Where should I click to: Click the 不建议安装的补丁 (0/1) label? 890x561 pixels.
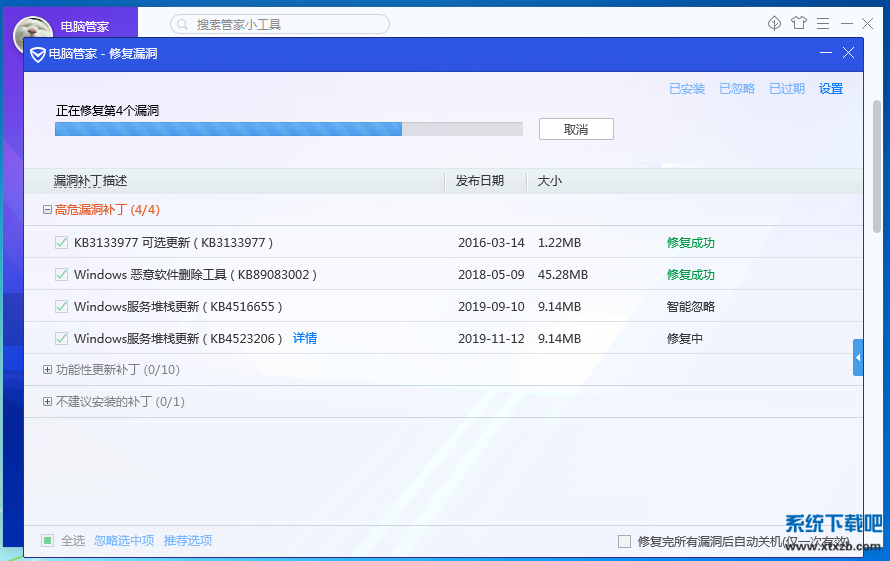(120, 401)
